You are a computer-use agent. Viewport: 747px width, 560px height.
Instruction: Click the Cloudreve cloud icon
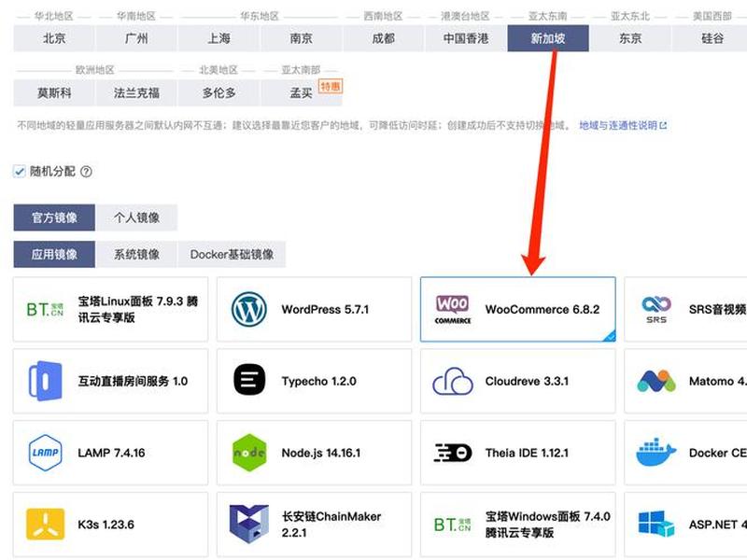coord(453,381)
